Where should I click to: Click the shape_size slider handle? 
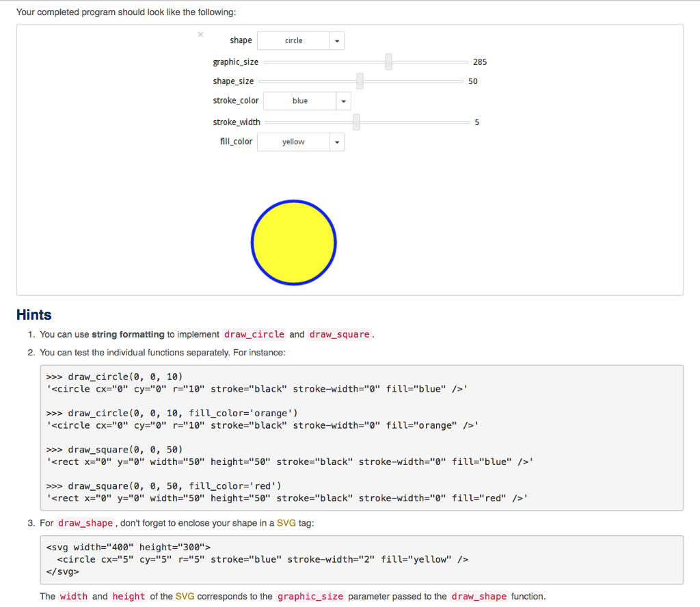point(360,81)
